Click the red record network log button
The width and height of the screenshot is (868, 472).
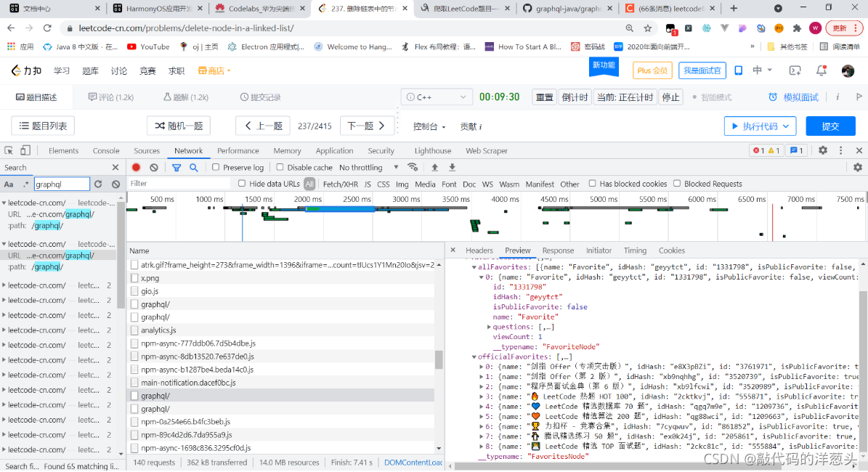[136, 167]
